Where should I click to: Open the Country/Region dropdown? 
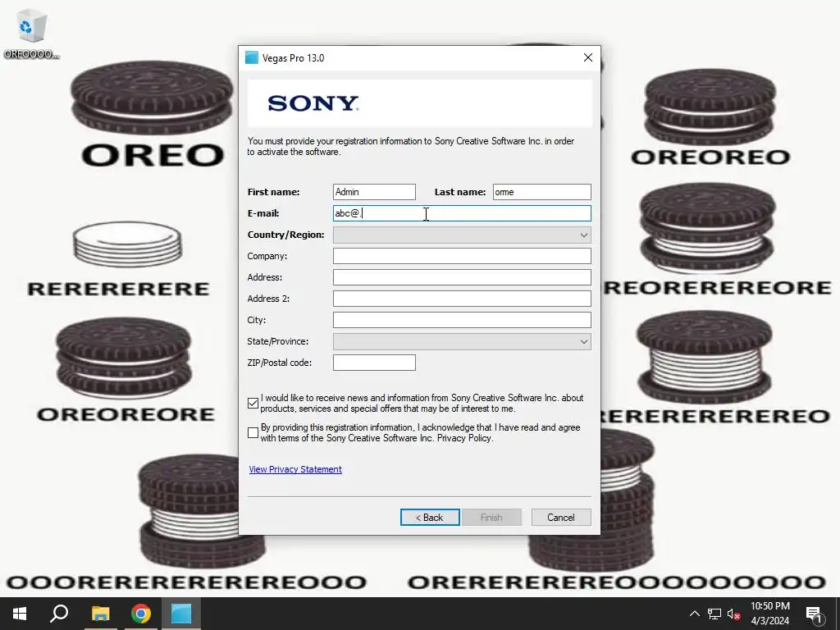click(x=462, y=235)
